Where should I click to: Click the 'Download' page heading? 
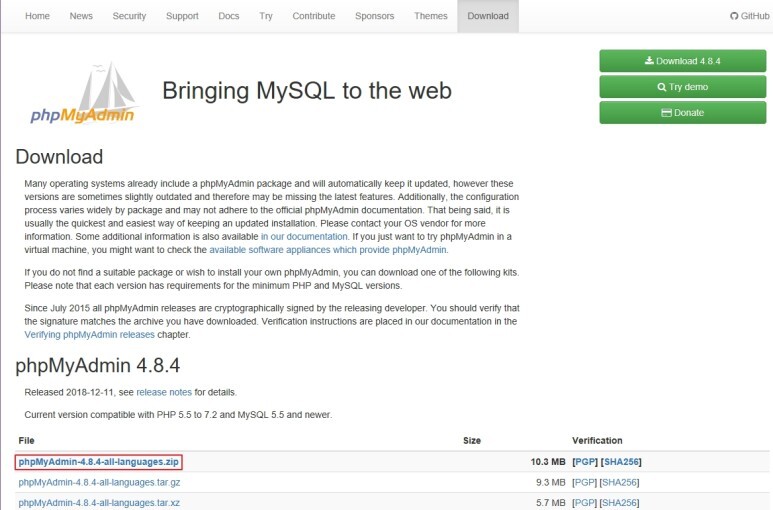pyautogui.click(x=59, y=157)
